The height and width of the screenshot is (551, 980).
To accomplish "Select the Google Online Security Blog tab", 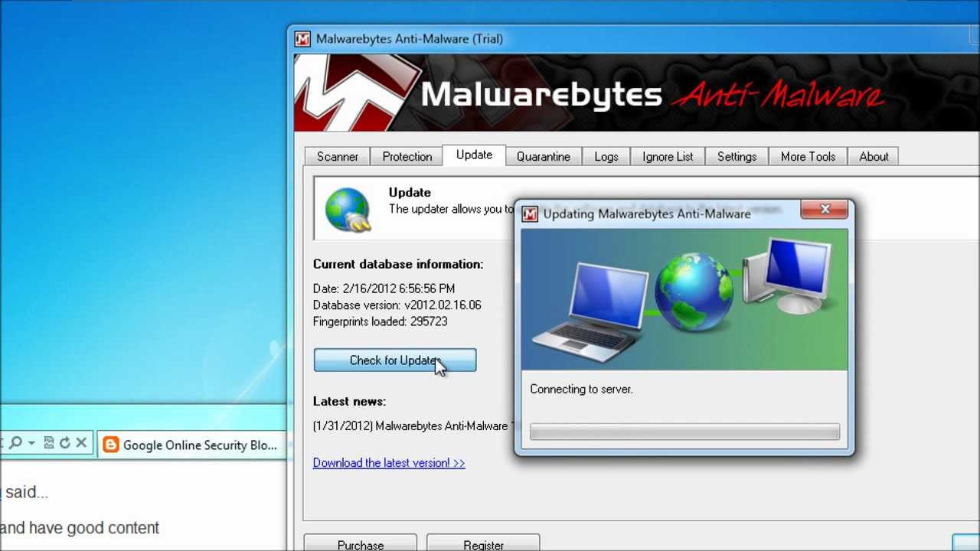I will [191, 445].
